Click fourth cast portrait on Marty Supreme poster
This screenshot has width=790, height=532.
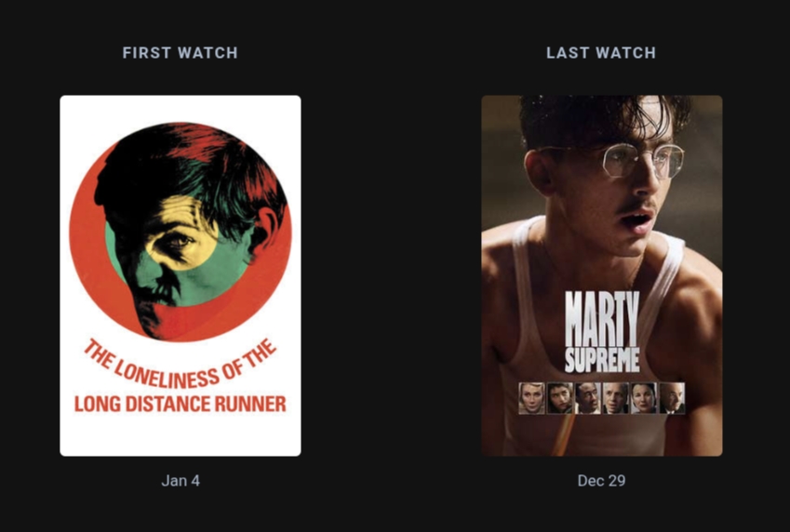pyautogui.click(x=616, y=398)
